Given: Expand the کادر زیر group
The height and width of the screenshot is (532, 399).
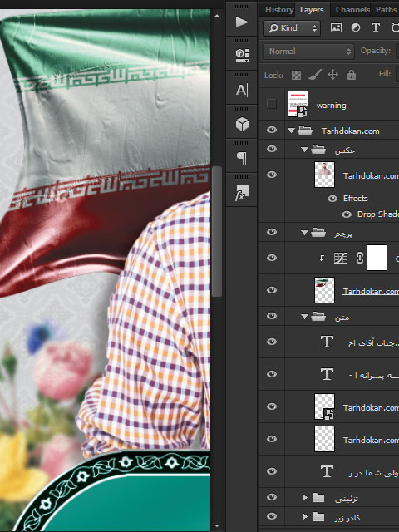Looking at the screenshot, I should click(305, 517).
